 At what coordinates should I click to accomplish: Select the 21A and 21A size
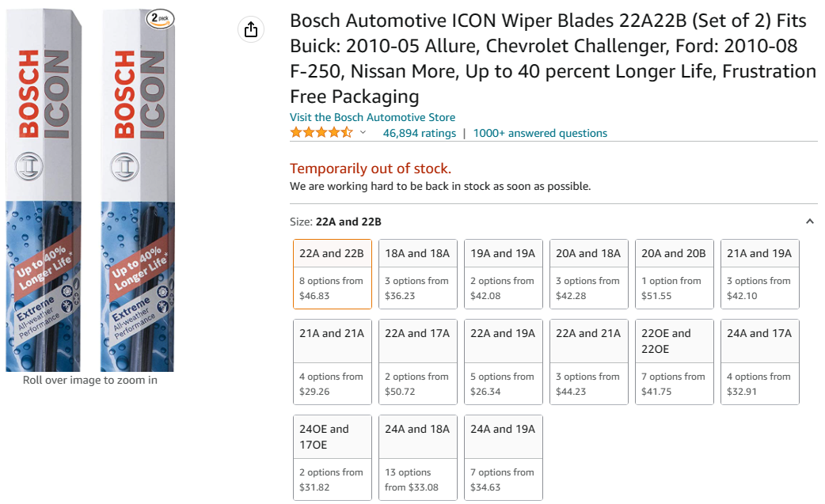click(333, 362)
